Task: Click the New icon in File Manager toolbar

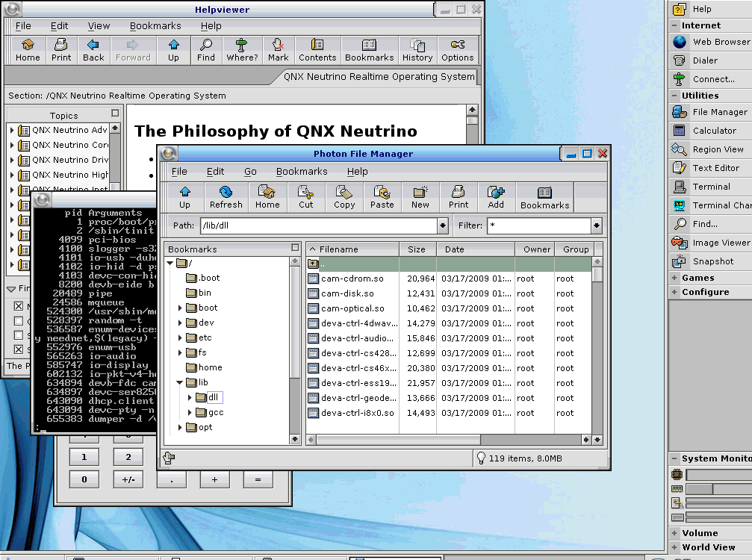Action: (x=420, y=196)
